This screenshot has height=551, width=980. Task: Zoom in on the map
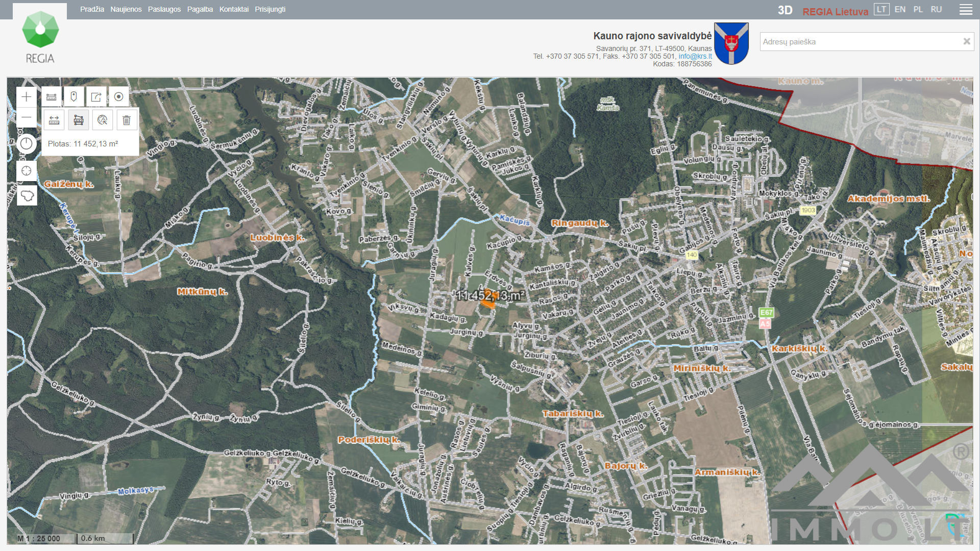point(27,97)
